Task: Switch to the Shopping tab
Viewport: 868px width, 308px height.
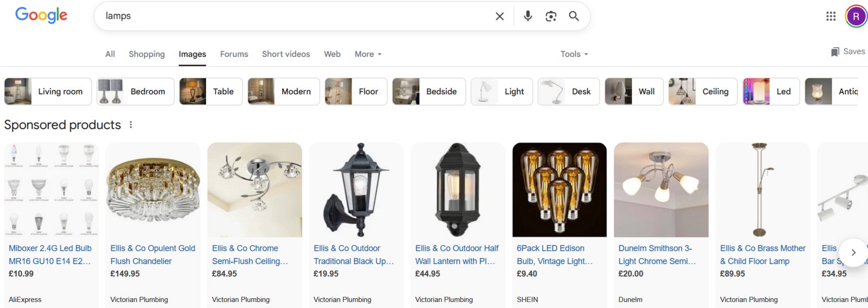Action: (146, 54)
